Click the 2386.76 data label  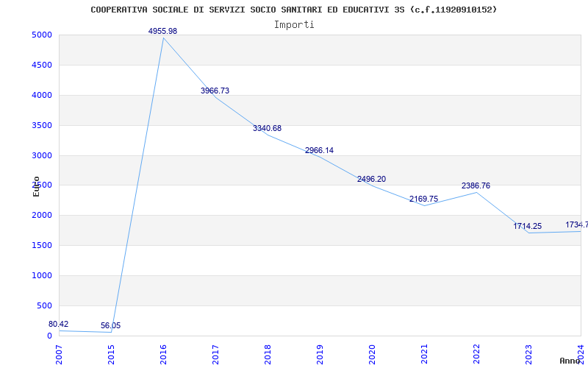(476, 185)
